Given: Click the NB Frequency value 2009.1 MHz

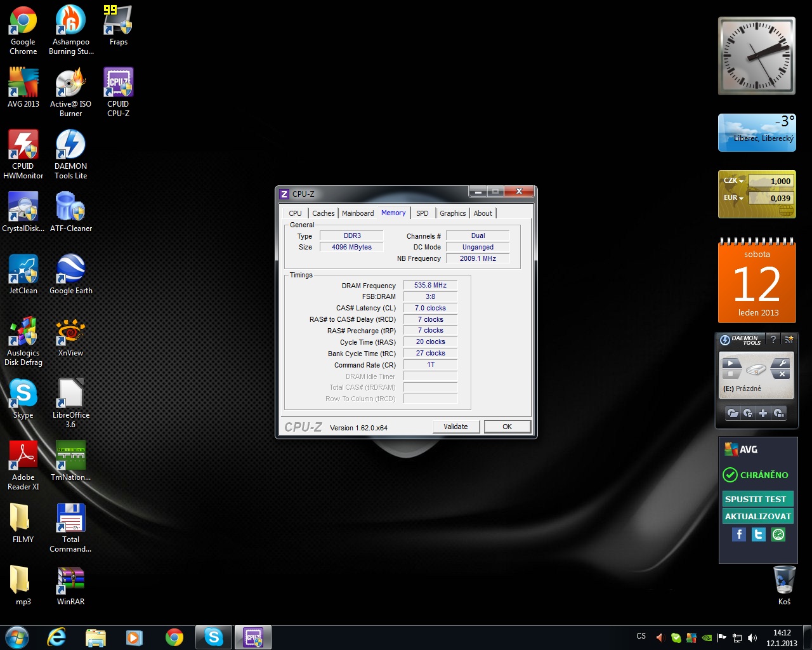Looking at the screenshot, I should coord(478,258).
